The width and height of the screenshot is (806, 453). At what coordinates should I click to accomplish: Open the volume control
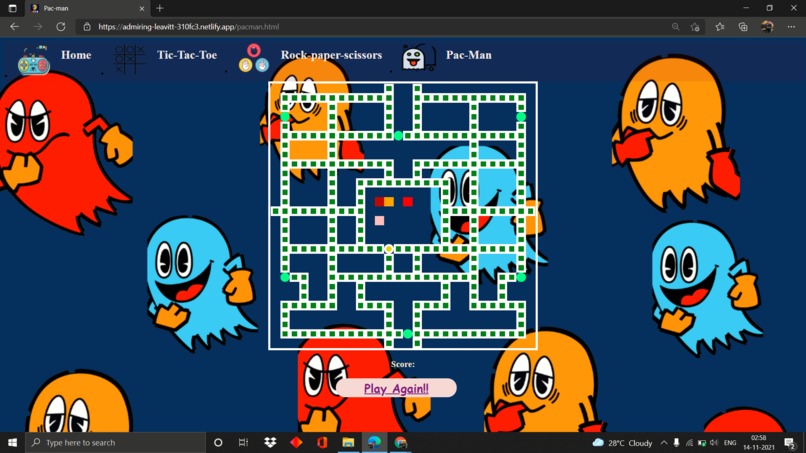714,443
